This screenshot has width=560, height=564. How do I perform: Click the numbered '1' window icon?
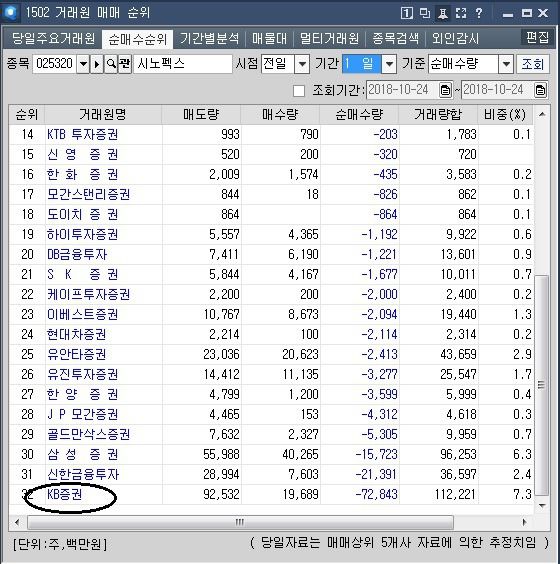(x=407, y=13)
